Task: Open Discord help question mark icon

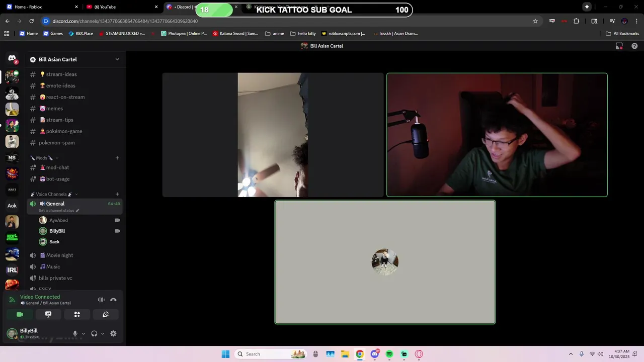Action: (634, 46)
